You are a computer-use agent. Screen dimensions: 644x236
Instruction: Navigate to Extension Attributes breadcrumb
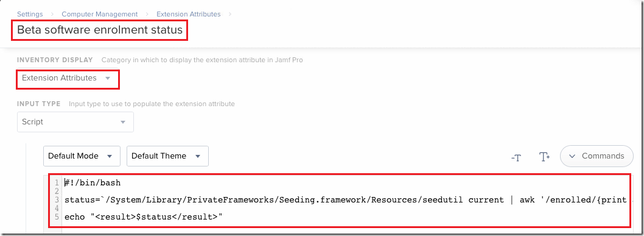(189, 14)
